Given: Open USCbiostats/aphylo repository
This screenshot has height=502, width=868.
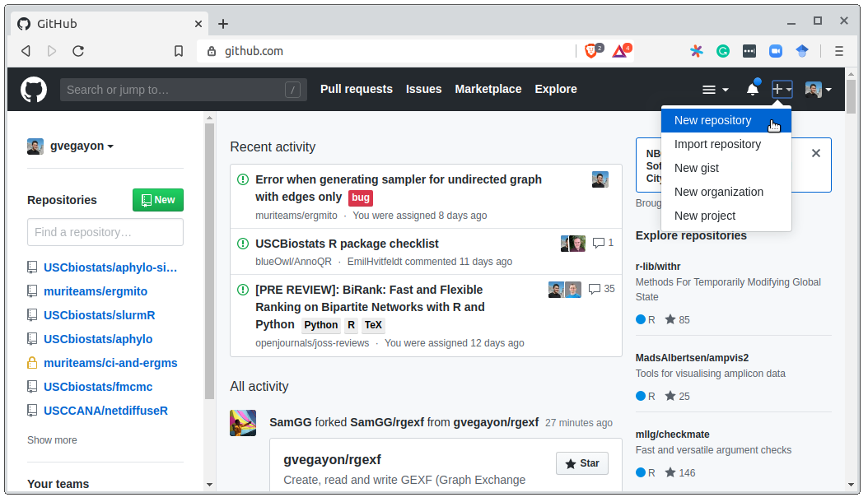Looking at the screenshot, I should 98,339.
